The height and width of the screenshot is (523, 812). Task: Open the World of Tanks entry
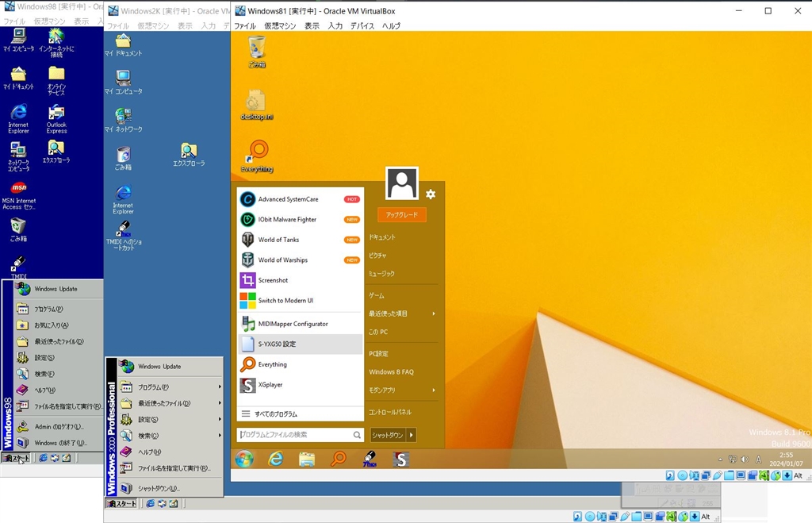301,240
